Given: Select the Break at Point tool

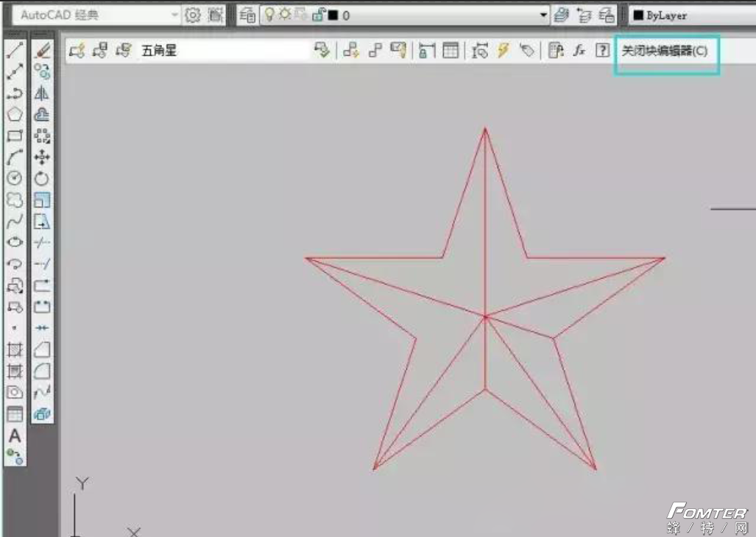Looking at the screenshot, I should (42, 285).
